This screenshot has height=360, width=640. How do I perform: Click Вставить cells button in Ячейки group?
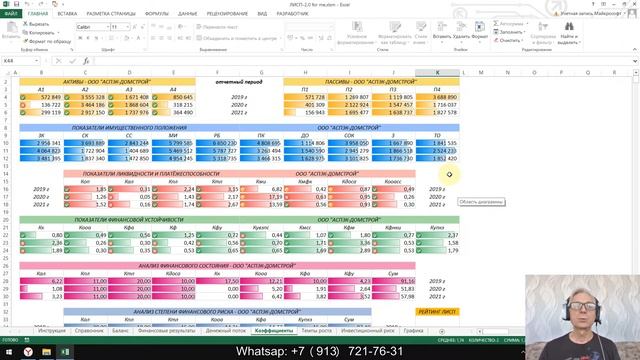click(442, 31)
